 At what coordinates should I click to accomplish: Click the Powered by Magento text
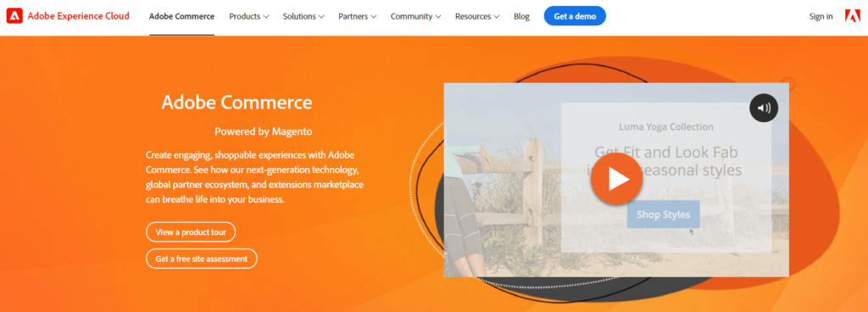click(264, 131)
